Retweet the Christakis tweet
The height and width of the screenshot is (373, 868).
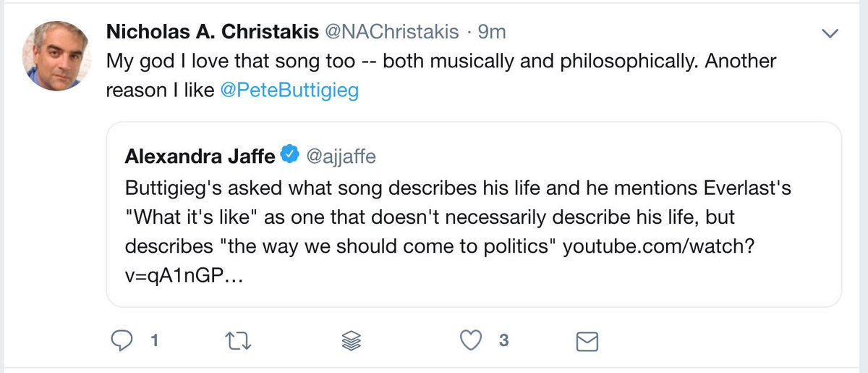239,340
